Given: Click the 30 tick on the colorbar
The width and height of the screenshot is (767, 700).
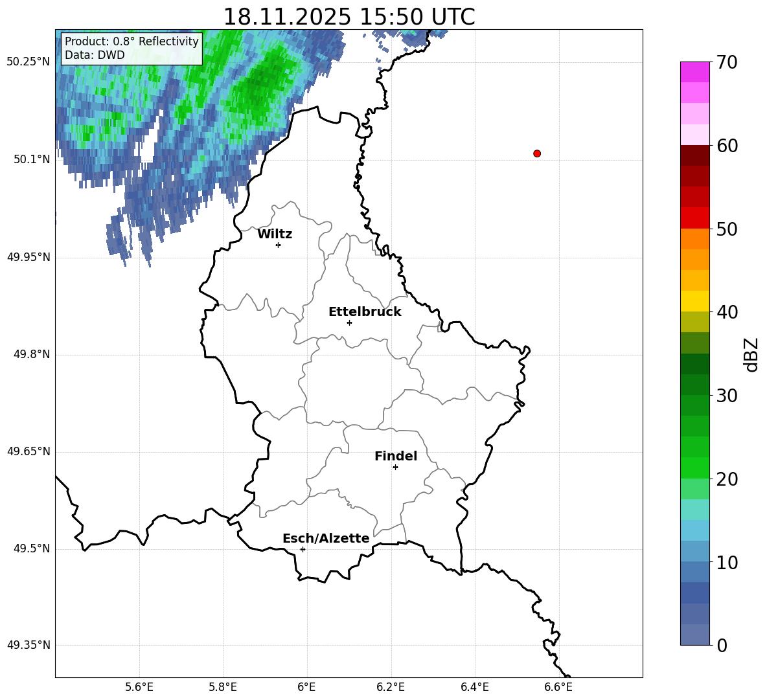Looking at the screenshot, I should pos(726,396).
